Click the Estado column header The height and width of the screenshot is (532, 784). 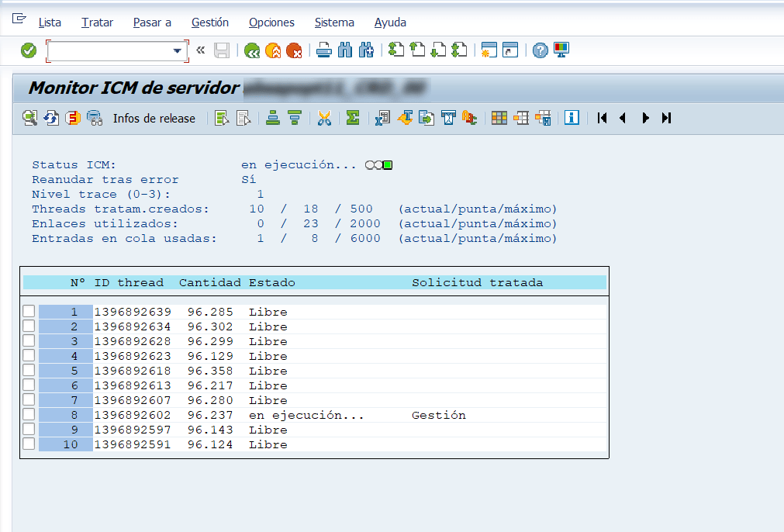point(271,282)
